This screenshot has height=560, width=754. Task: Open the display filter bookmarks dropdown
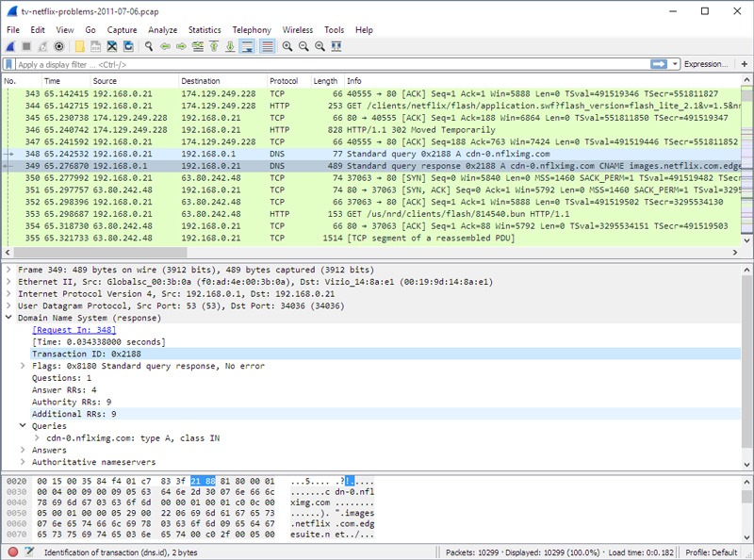pos(9,64)
